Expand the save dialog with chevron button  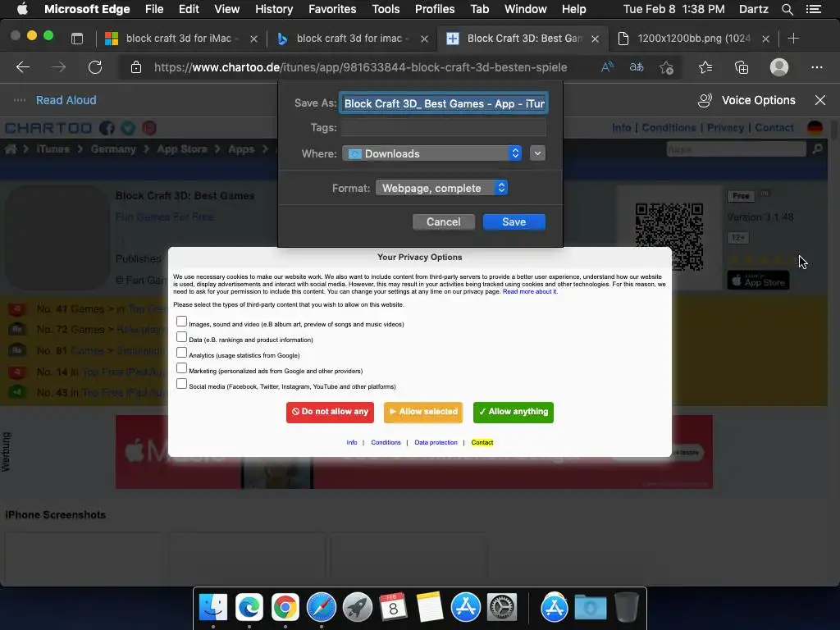[537, 153]
